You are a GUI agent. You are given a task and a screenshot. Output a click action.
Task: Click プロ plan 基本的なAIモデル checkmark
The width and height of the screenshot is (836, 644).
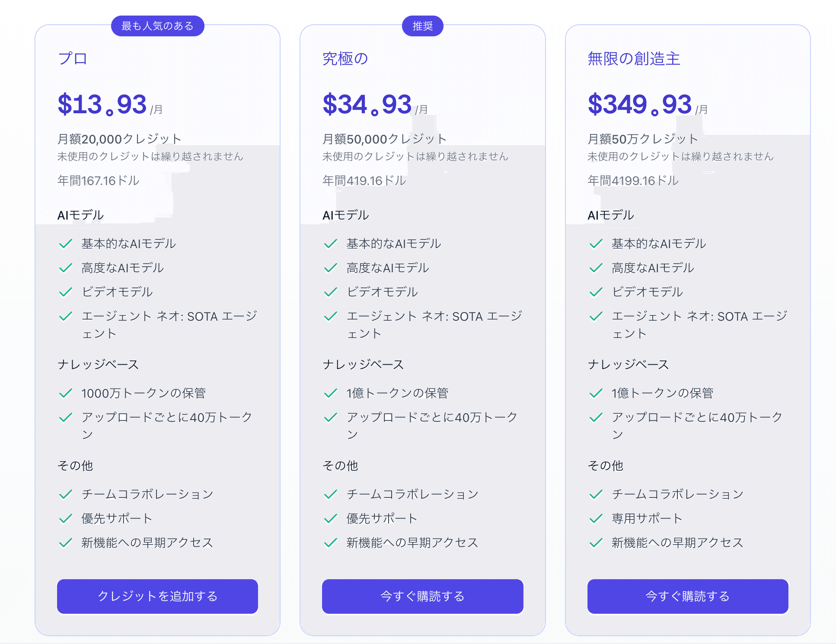coord(65,243)
